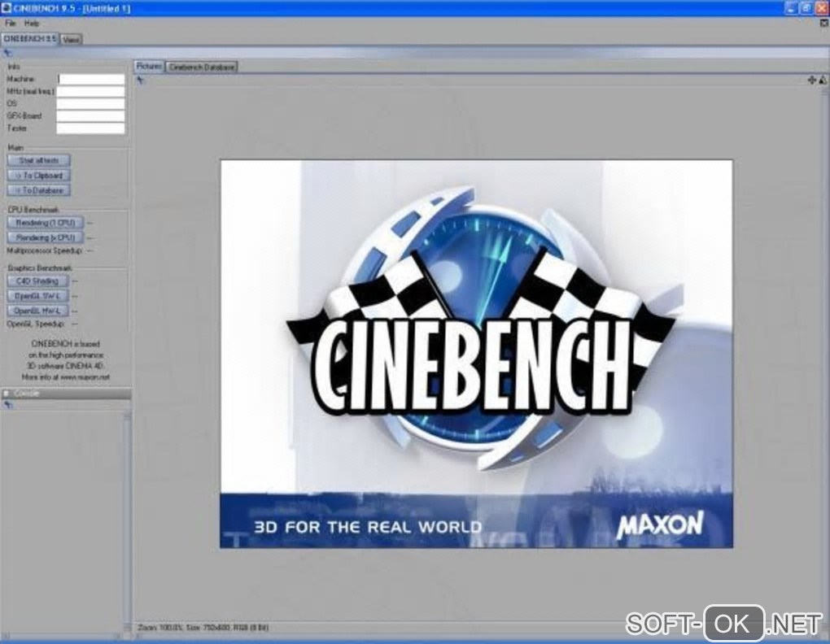This screenshot has width=830, height=644.
Task: Open the Help menu
Action: point(32,24)
